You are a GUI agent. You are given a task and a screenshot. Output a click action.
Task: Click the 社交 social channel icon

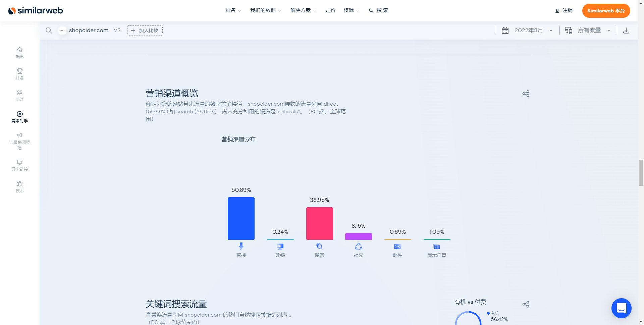coord(359,247)
